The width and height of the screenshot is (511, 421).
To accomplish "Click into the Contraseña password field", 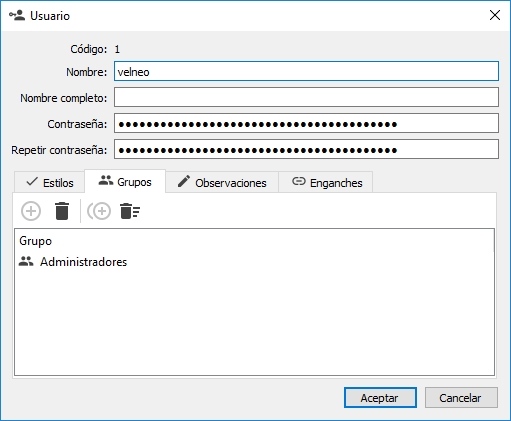I will coord(306,123).
